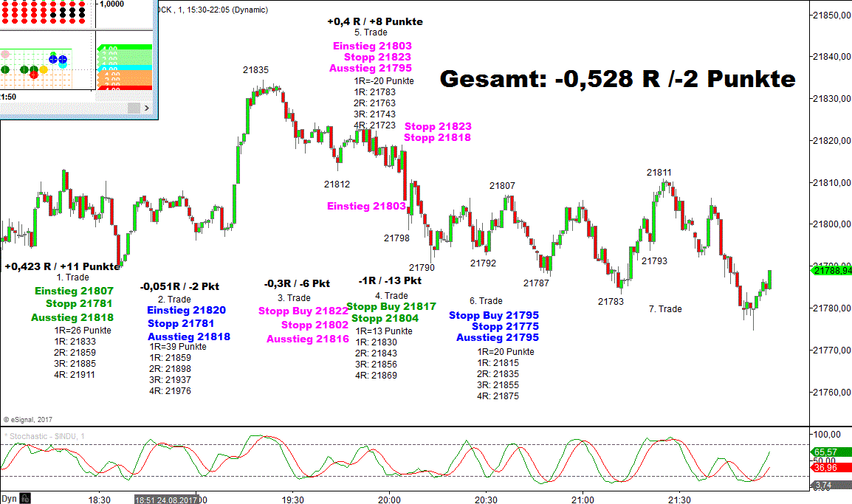The width and height of the screenshot is (852, 504).
Task: Click the blue 'Ausstieg 21795' label of trade 6
Action: pyautogui.click(x=497, y=337)
